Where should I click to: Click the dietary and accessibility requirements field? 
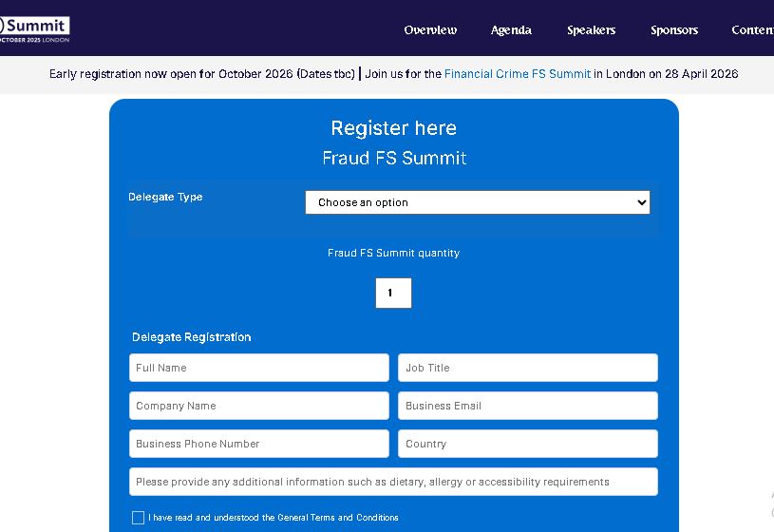point(393,482)
